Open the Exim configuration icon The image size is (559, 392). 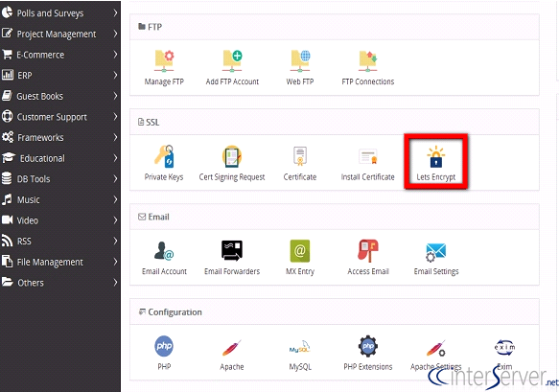pyautogui.click(x=504, y=347)
